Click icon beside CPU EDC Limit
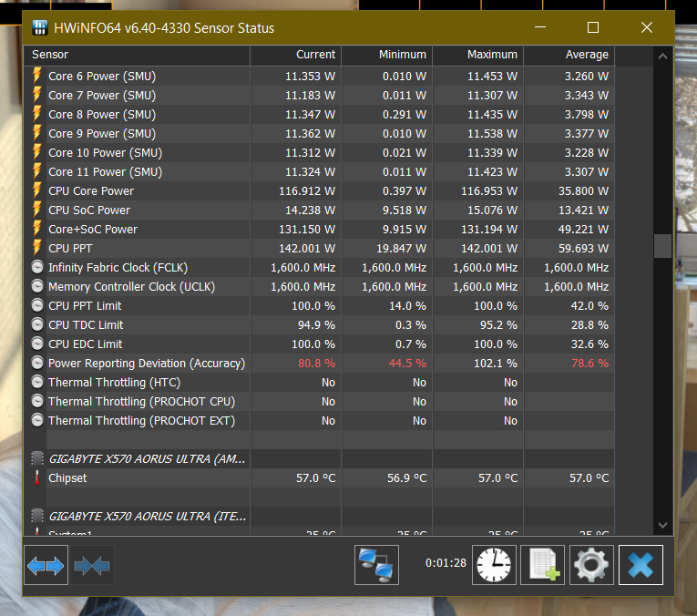The width and height of the screenshot is (697, 616). (37, 344)
